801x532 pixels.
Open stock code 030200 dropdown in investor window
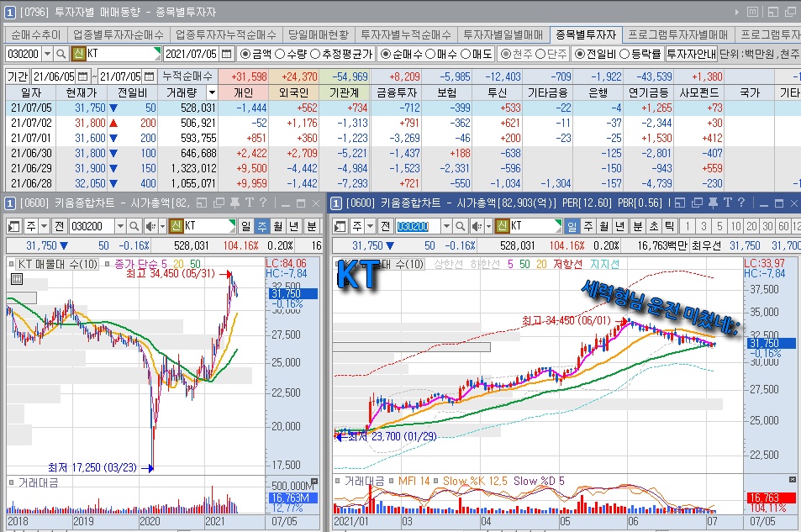(47, 54)
